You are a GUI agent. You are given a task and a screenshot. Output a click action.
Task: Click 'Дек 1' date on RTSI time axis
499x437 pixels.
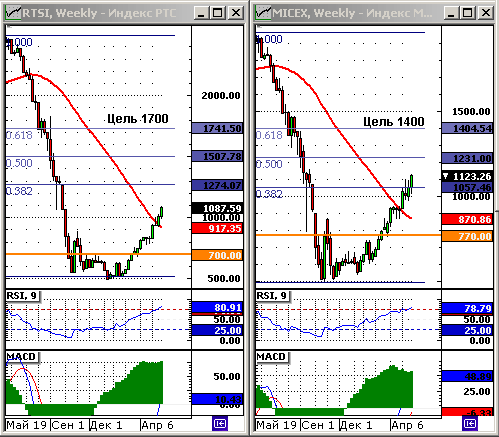pyautogui.click(x=106, y=425)
